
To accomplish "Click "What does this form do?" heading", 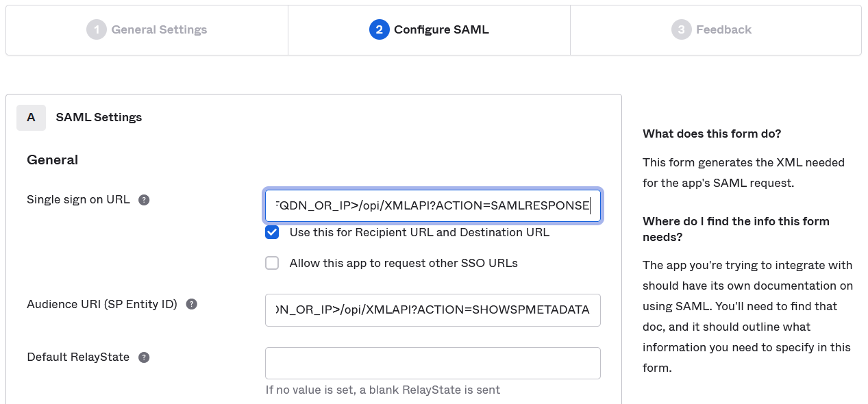I will 712,134.
